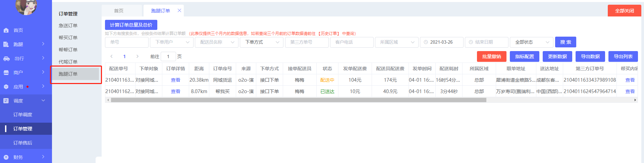Open the 下单用户 dropdown

(172, 42)
